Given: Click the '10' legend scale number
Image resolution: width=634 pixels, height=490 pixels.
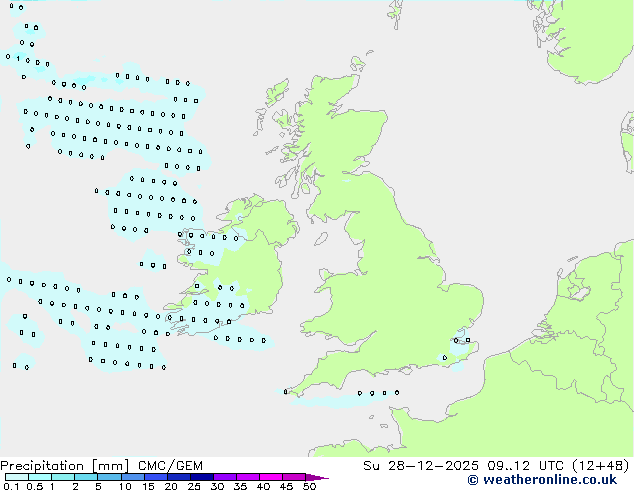Looking at the screenshot, I should click(x=125, y=486).
